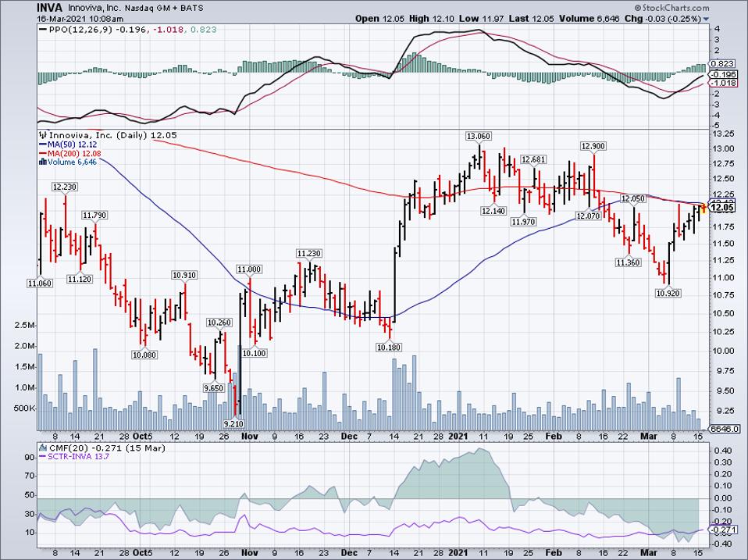
Task: Click the 12.070 price label
Action: 588,216
